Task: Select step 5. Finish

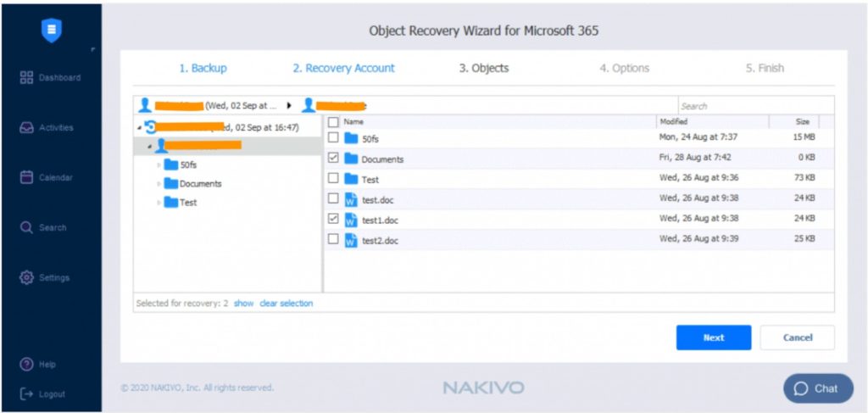Action: point(765,68)
